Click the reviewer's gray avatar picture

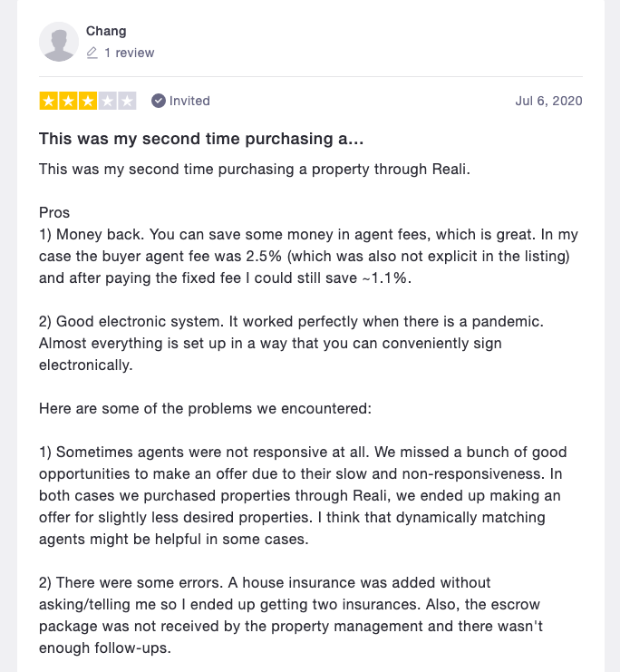60,42
